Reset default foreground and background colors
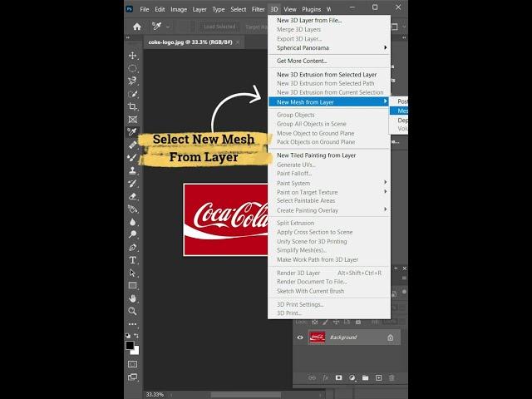The width and height of the screenshot is (532, 399). (128, 336)
